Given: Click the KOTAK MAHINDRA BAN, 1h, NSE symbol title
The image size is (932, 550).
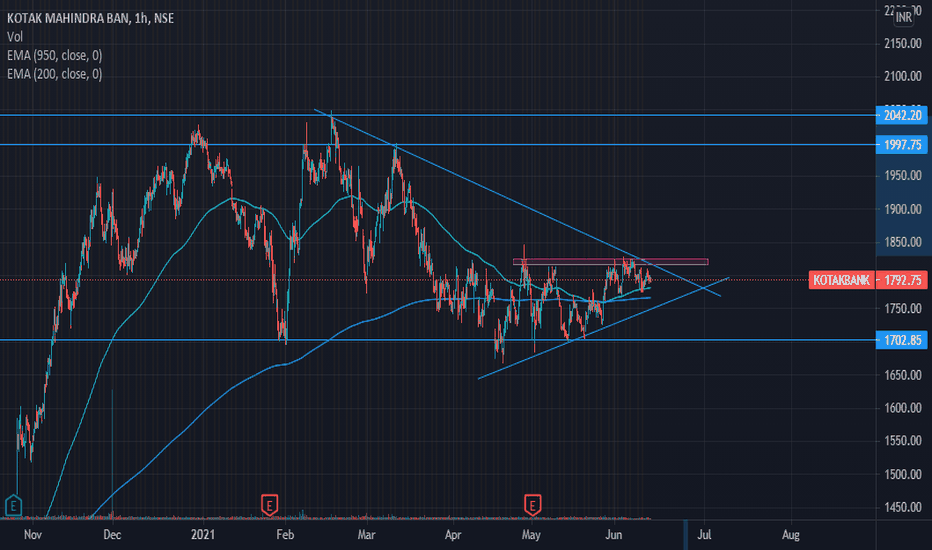Looking at the screenshot, I should click(90, 18).
